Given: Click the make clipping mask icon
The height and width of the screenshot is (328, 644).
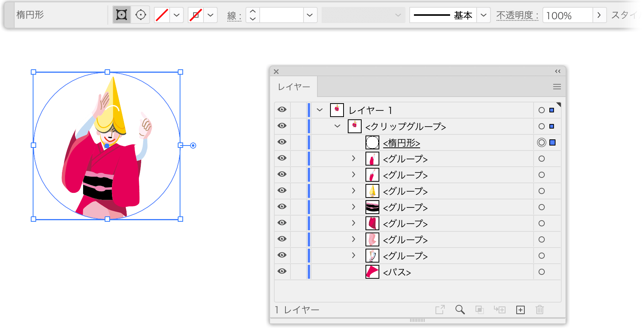Looking at the screenshot, I should [479, 310].
